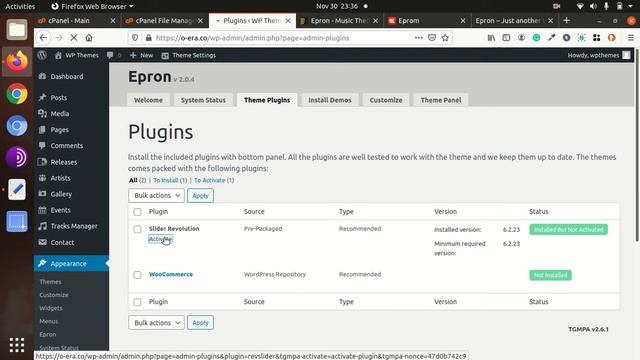Tick the Slider Revolution checkbox
Image resolution: width=640 pixels, height=360 pixels.
pos(138,229)
